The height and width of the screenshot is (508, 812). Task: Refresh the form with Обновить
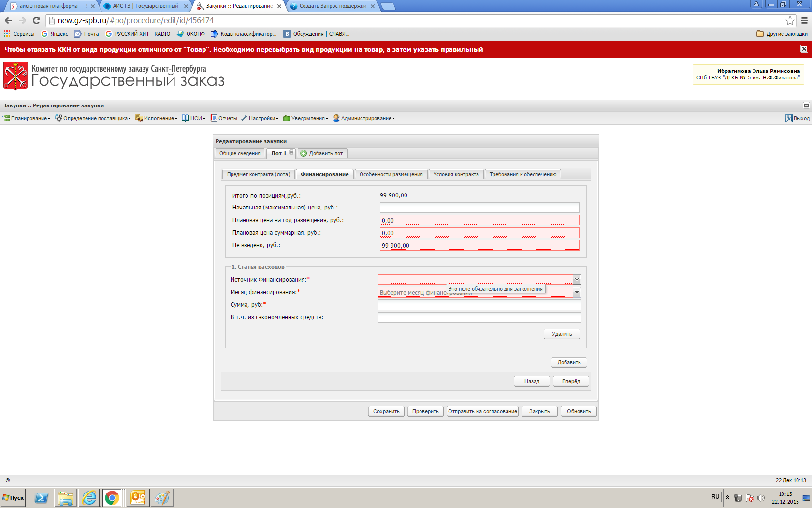[579, 411]
